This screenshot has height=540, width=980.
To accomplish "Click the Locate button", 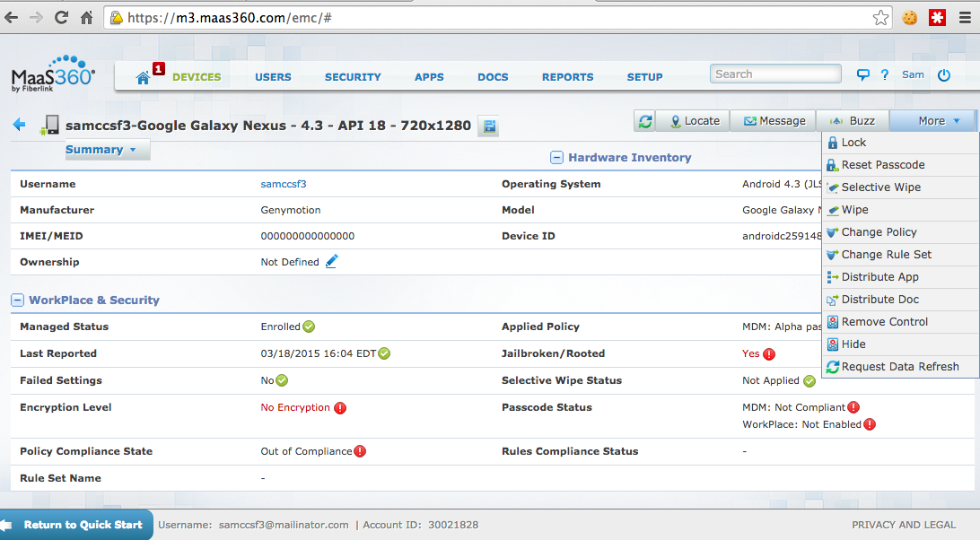I will point(693,121).
